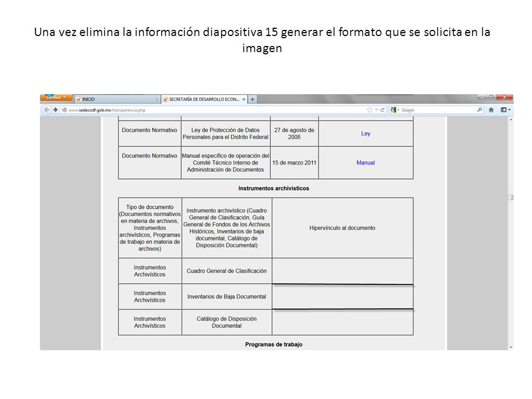The image size is (532, 399).
Task: Click the 'Instrumento archivístico (Cuadro General...' header cell
Action: [x=227, y=228]
